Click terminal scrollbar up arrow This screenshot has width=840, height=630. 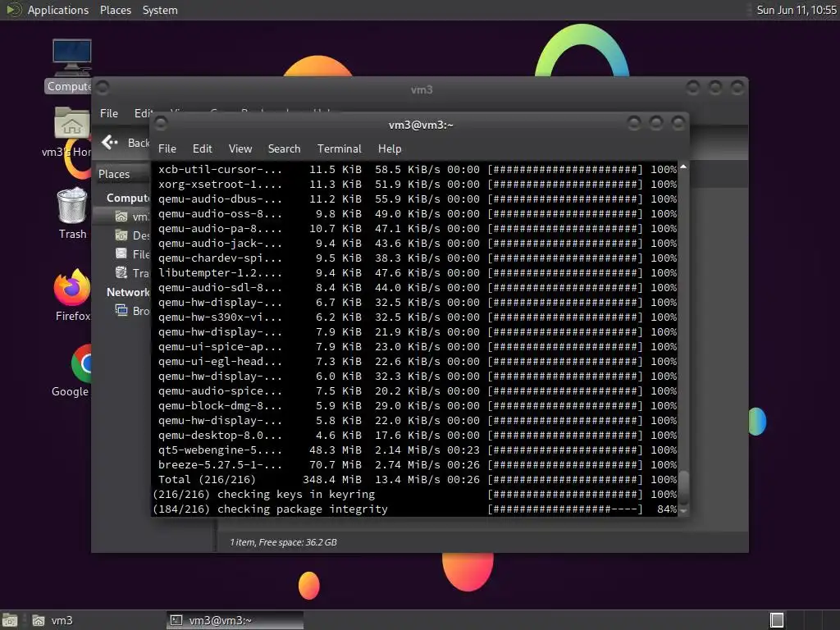click(683, 167)
